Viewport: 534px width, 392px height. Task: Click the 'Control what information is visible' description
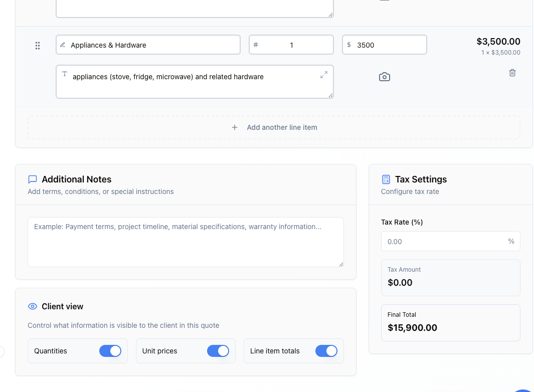123,325
